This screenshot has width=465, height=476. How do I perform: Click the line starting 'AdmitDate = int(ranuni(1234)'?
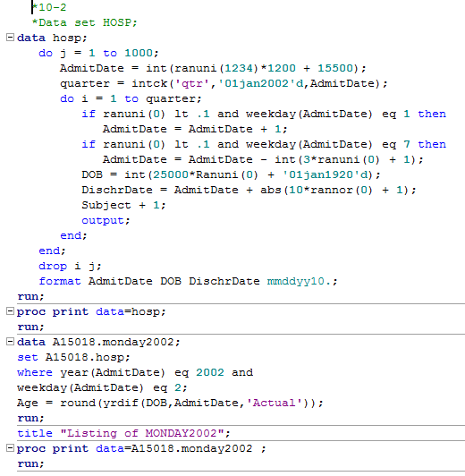point(213,68)
